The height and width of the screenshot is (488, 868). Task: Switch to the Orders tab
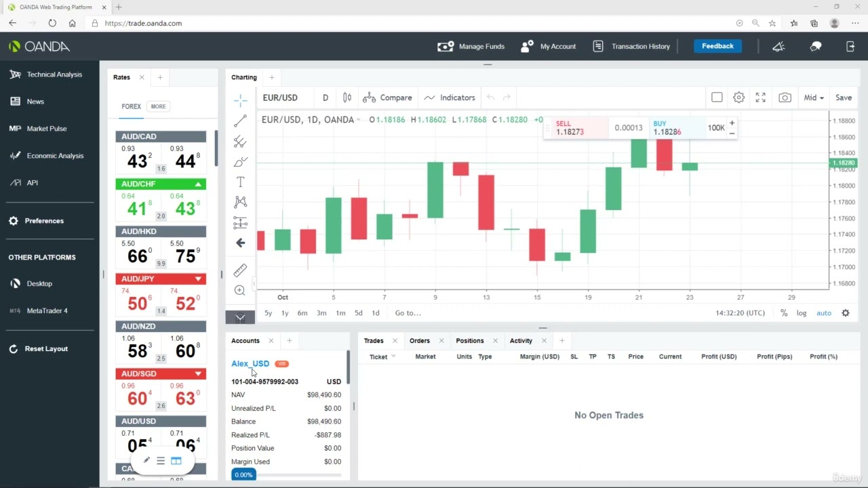420,341
